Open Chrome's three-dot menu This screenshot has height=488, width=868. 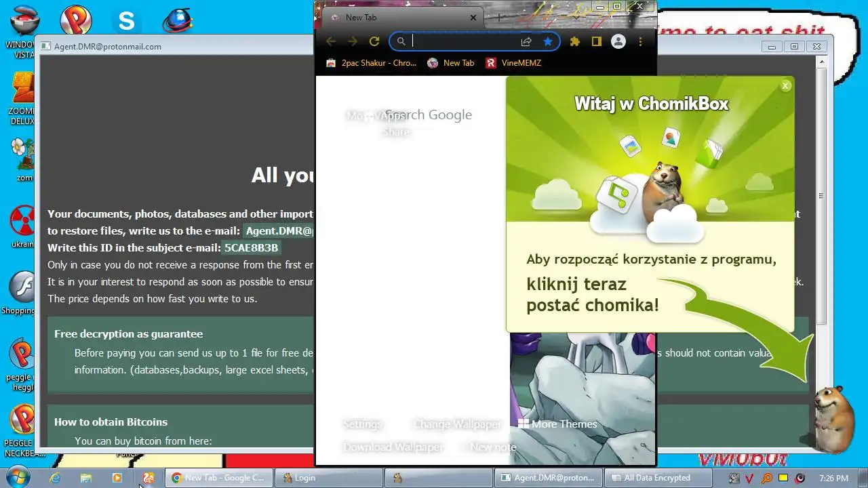tap(640, 41)
